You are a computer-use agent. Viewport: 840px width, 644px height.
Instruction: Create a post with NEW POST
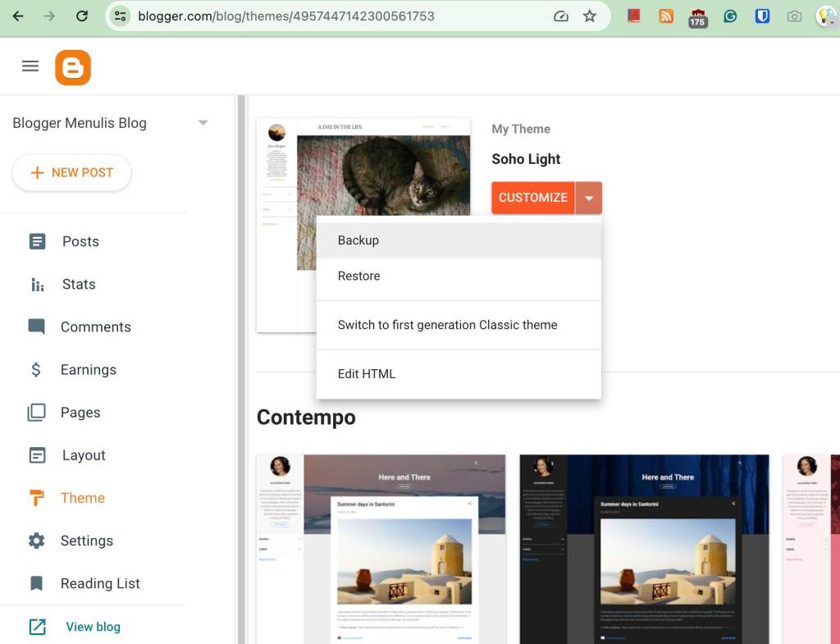(72, 172)
